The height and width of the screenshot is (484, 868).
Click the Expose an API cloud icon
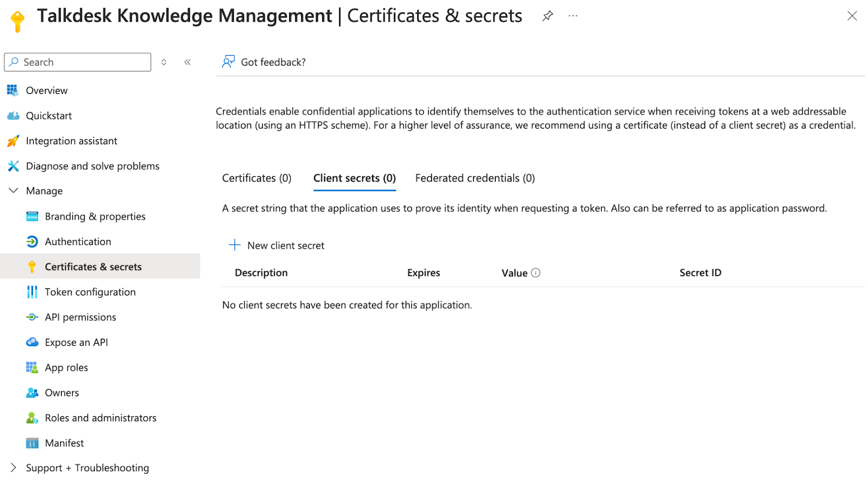click(x=32, y=342)
